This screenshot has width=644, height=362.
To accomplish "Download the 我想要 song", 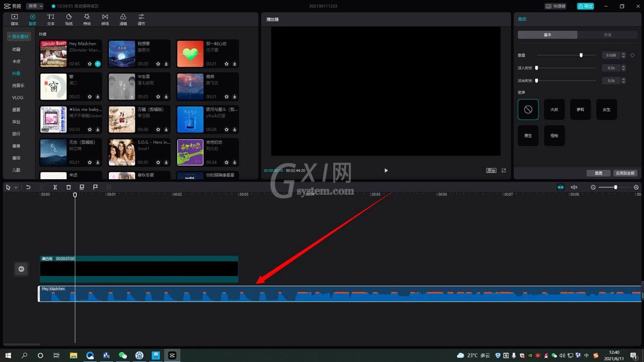I will [x=166, y=64].
